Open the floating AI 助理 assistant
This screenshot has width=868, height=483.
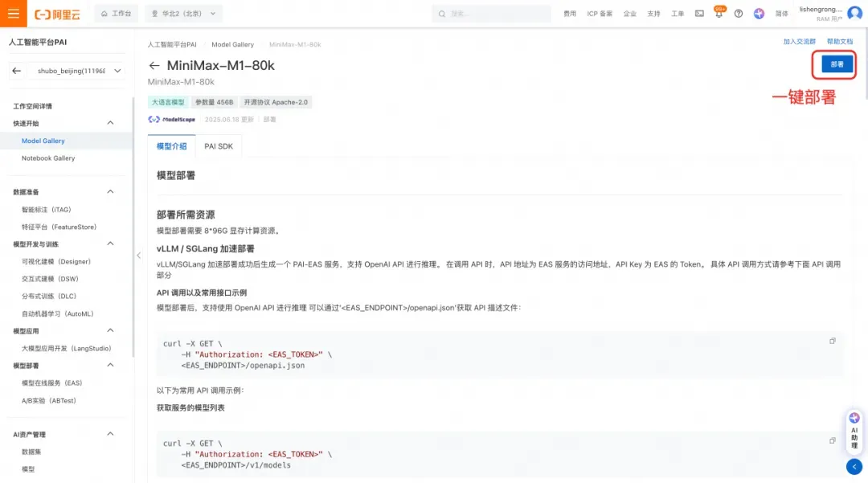pos(854,431)
